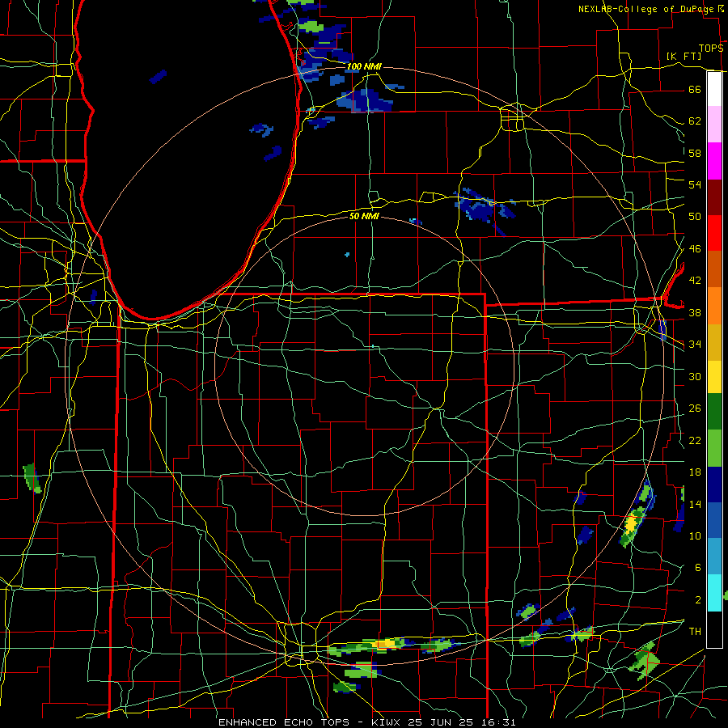This screenshot has width=728, height=728.
Task: Click the [K FT] units label
Action: (x=684, y=56)
